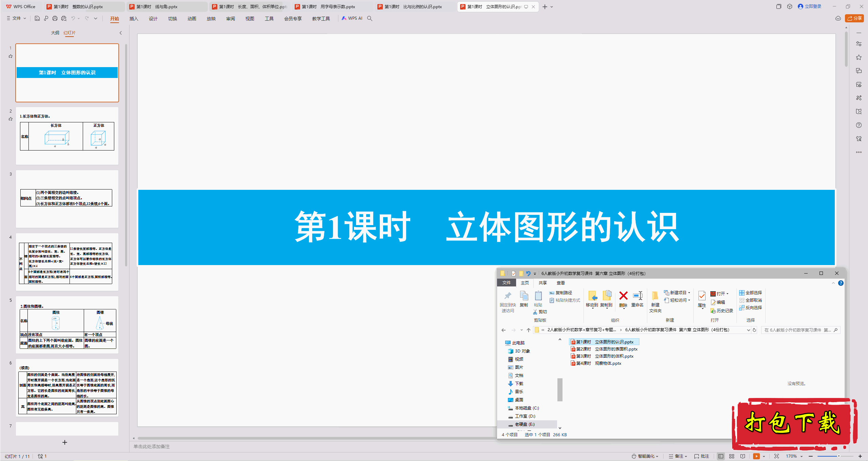The height and width of the screenshot is (461, 868).
Task: Open the 设计 ribbon tab
Action: point(153,19)
